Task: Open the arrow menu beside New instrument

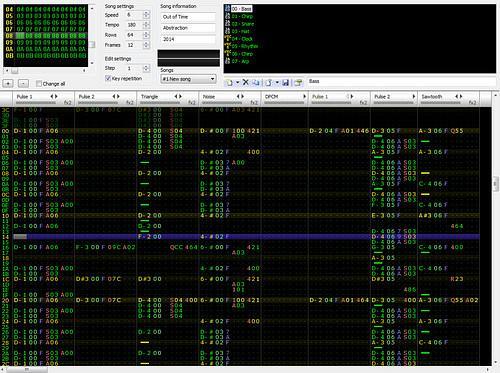Action: click(237, 82)
